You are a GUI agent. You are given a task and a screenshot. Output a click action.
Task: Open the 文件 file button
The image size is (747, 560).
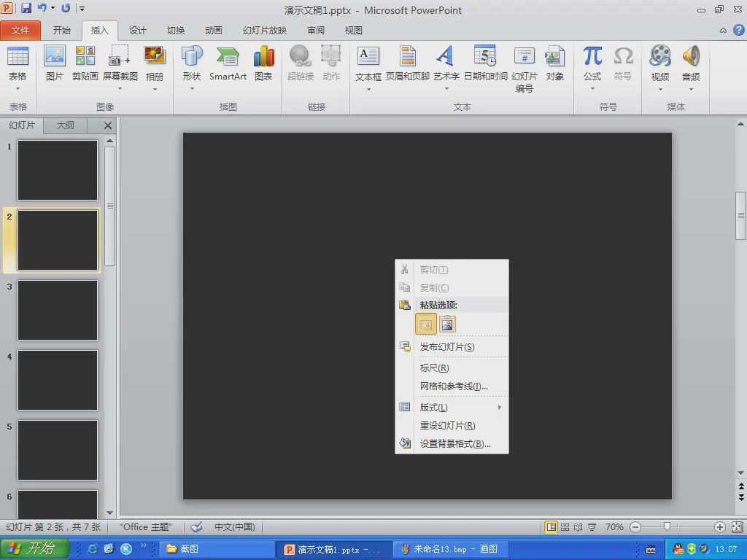tap(20, 31)
